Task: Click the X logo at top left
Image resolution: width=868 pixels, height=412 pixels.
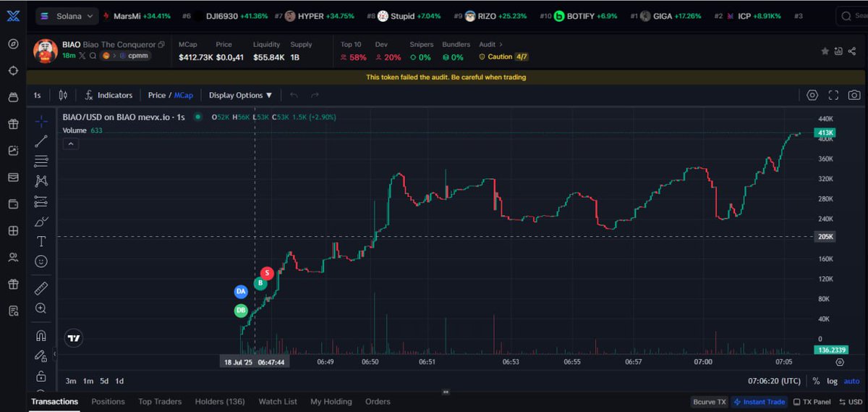Action: (x=13, y=15)
